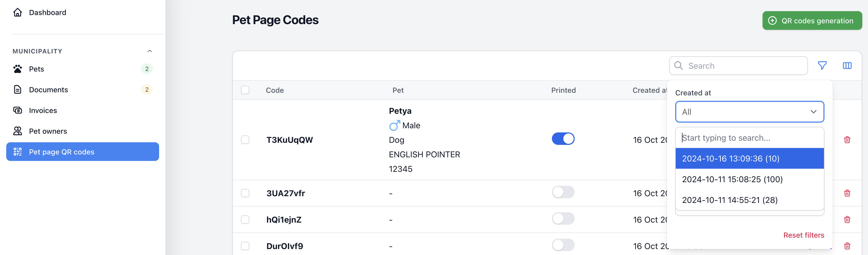The height and width of the screenshot is (255, 868).
Task: Open the Created at 'All' dropdown
Action: (x=749, y=112)
